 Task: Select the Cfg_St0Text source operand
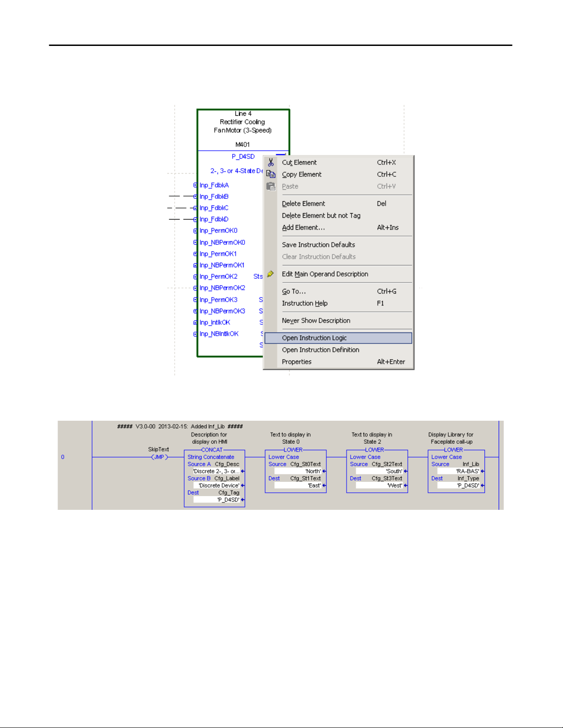coord(306,464)
